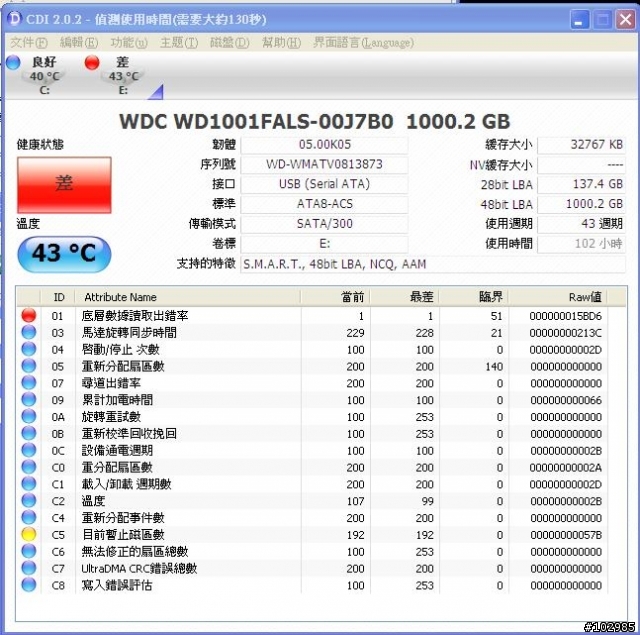640x635 pixels.
Task: Click the standard field ATA8-ACS
Action: pyautogui.click(x=324, y=204)
